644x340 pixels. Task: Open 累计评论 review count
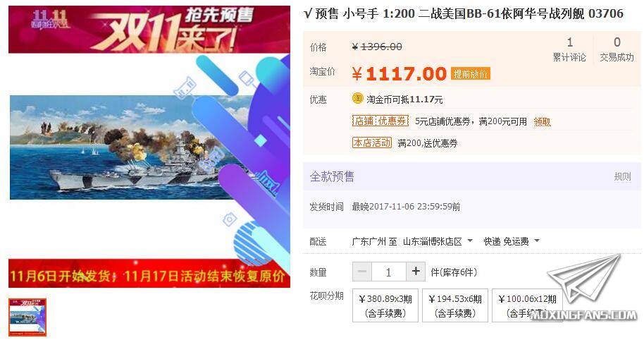coord(569,49)
